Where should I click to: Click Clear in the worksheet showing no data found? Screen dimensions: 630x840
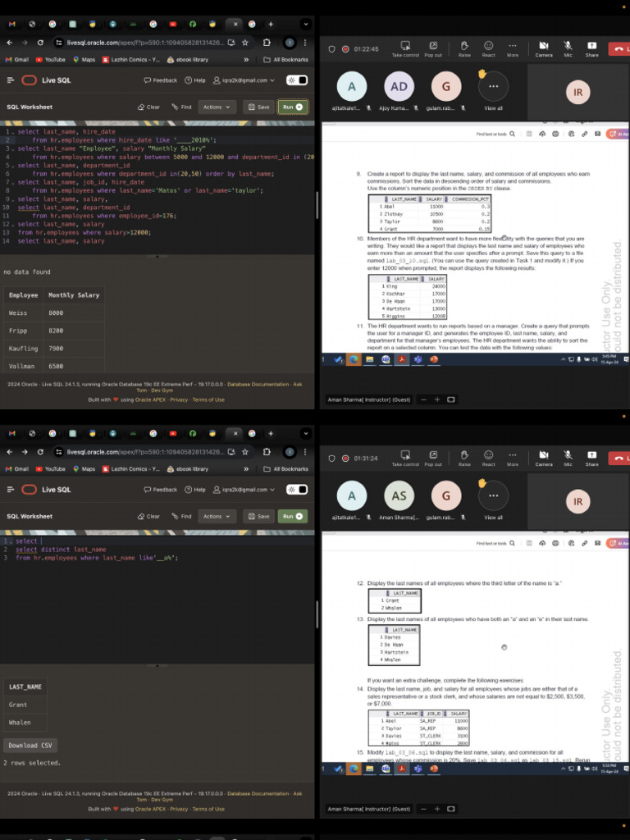149,107
